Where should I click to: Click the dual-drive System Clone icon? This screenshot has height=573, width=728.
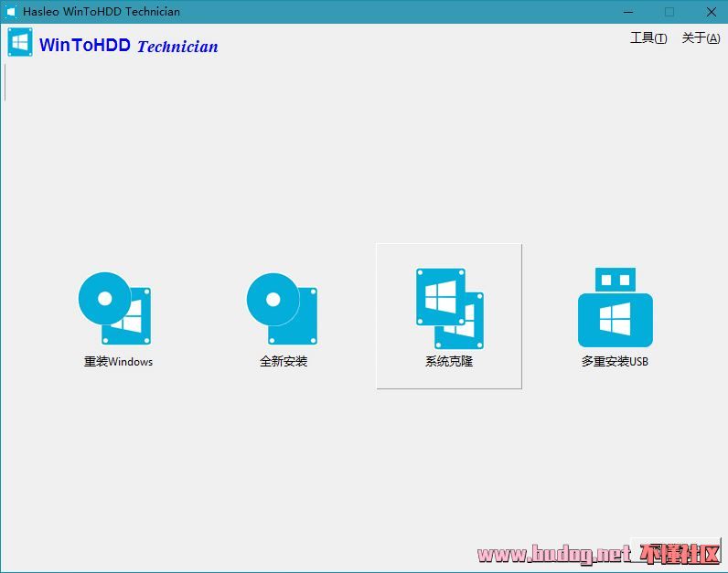coord(450,309)
